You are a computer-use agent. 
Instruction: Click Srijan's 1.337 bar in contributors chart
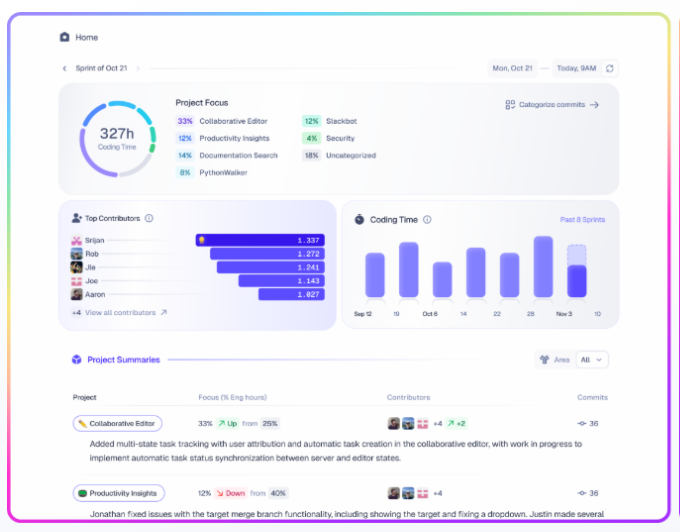[260, 240]
